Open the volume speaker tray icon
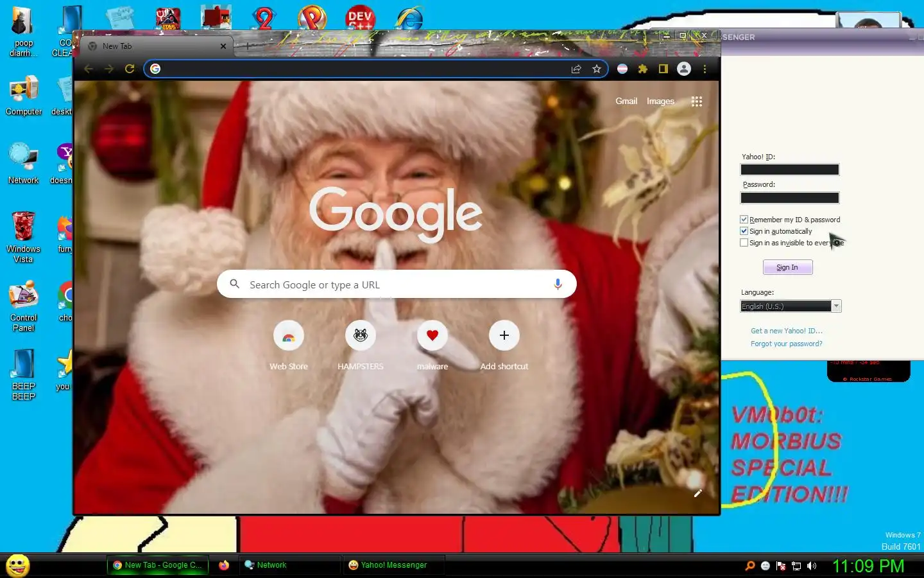 (x=812, y=566)
